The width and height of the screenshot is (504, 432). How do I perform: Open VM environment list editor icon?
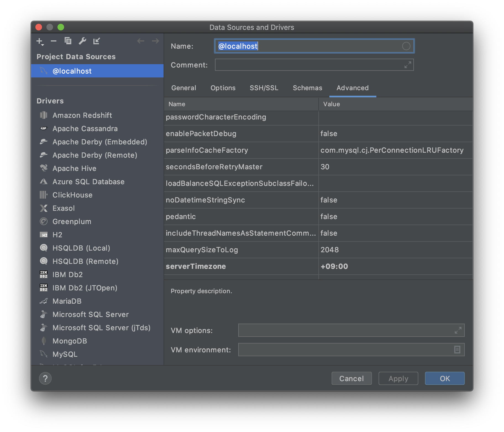click(457, 350)
